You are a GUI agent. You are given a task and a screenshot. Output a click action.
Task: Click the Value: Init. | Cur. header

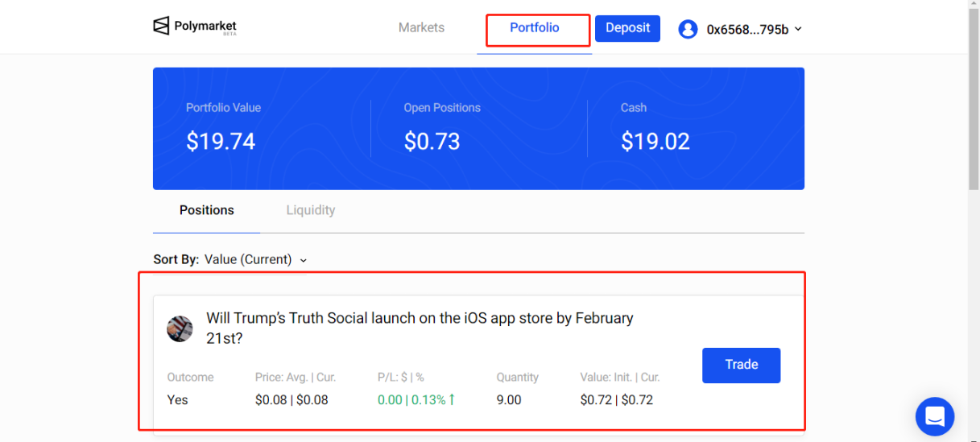tap(620, 377)
